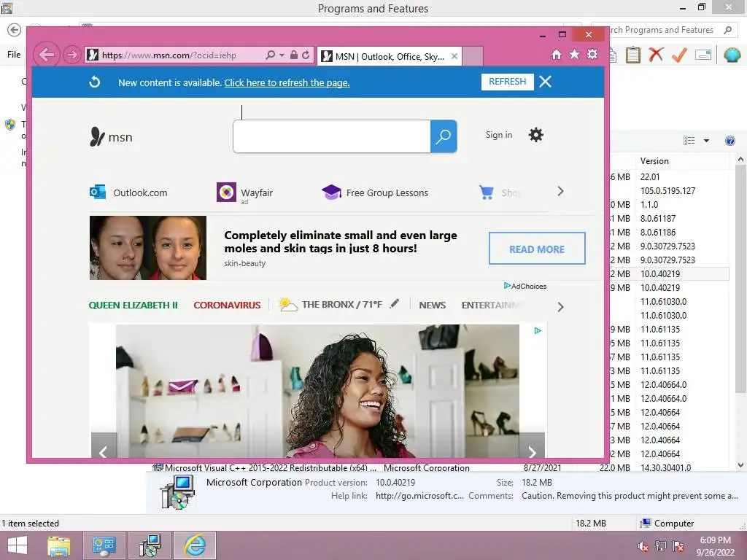The image size is (747, 560).
Task: Open IE Favorites star icon
Action: pos(575,54)
